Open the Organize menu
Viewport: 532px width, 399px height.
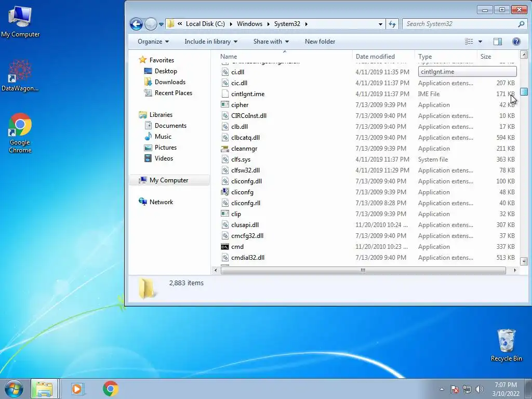(x=153, y=42)
